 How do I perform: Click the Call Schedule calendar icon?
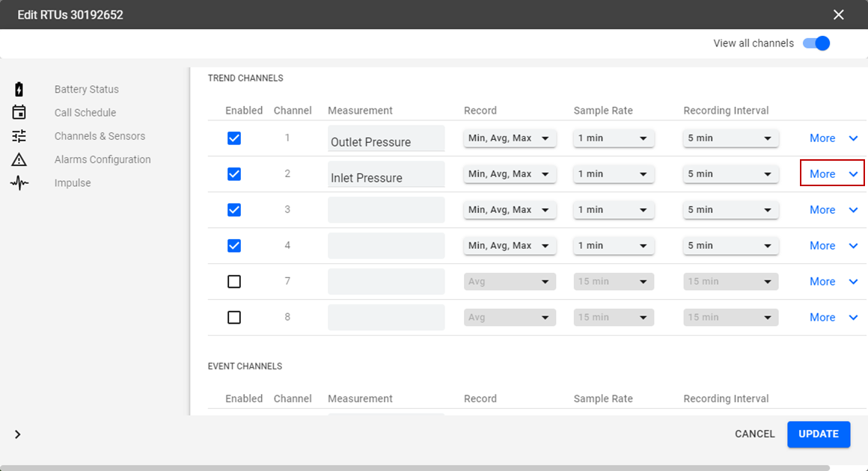pyautogui.click(x=19, y=113)
